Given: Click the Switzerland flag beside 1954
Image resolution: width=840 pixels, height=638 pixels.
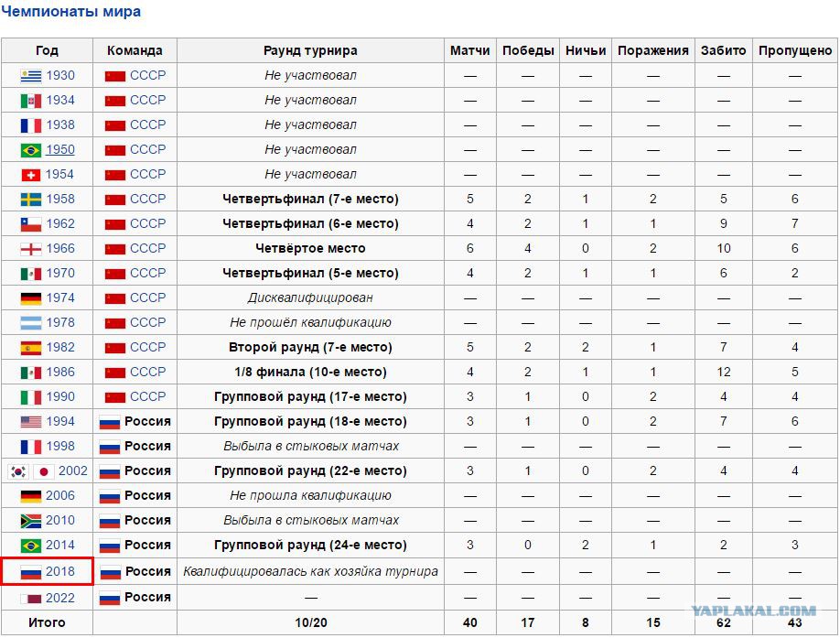Looking at the screenshot, I should click(x=30, y=175).
